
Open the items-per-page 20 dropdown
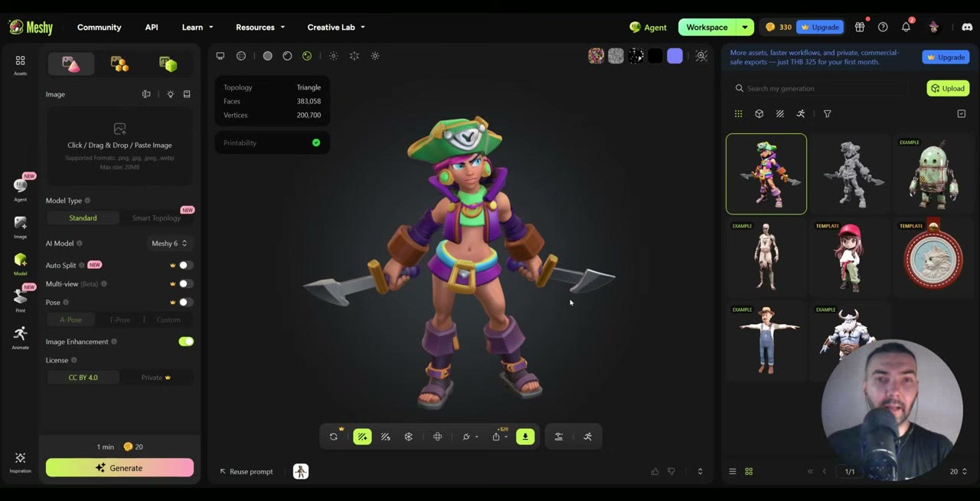coord(959,471)
